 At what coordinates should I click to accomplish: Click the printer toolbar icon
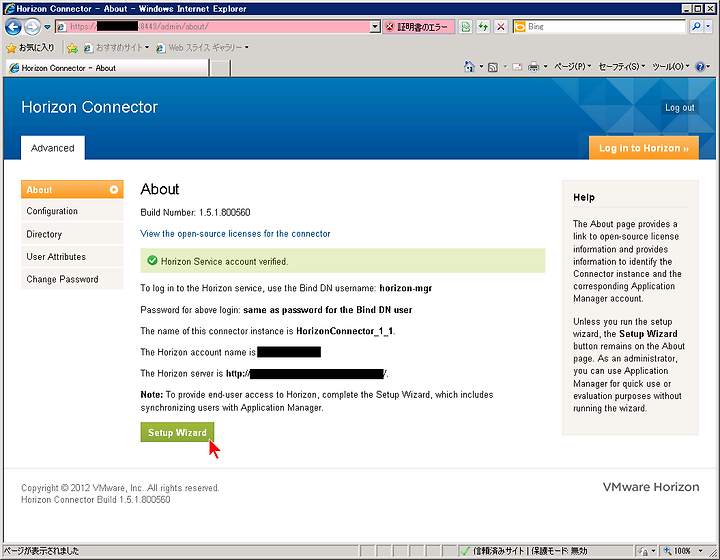[533, 67]
